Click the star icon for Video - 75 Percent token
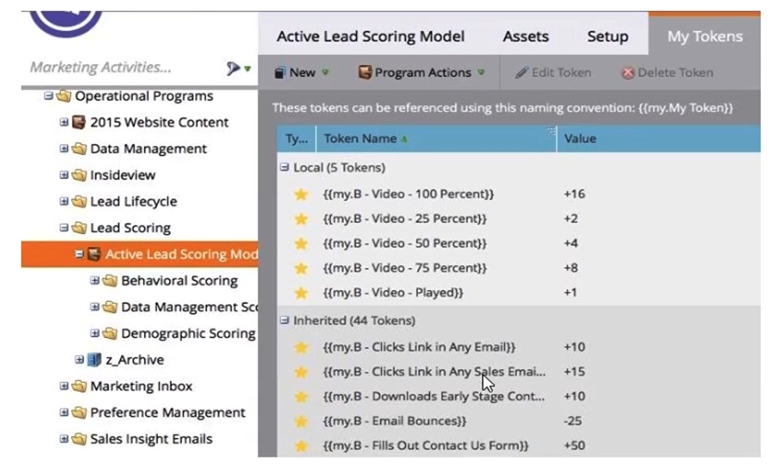This screenshot has width=781, height=467. click(x=301, y=268)
